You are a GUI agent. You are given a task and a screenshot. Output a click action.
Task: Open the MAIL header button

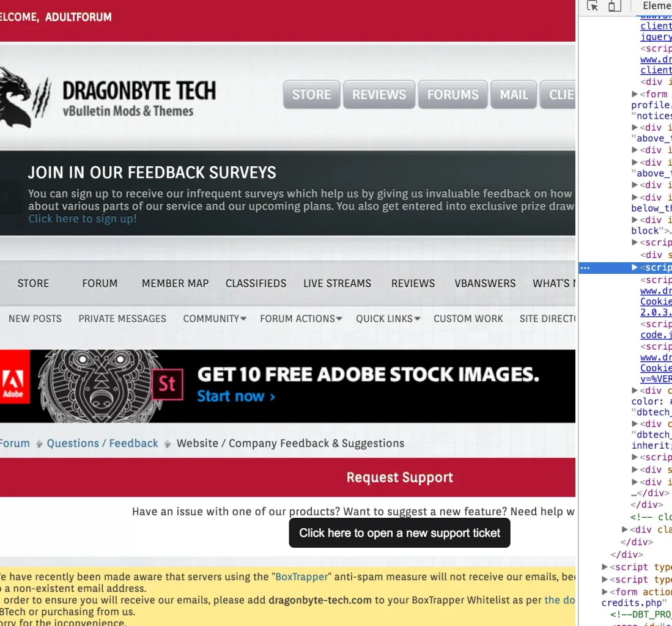click(514, 94)
